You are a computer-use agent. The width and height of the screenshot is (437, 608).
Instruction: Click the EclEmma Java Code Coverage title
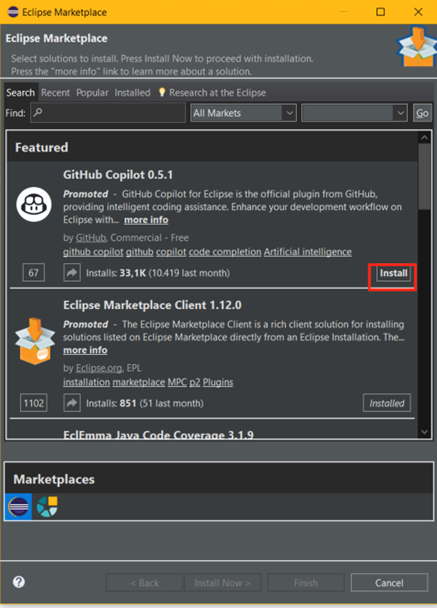[159, 434]
